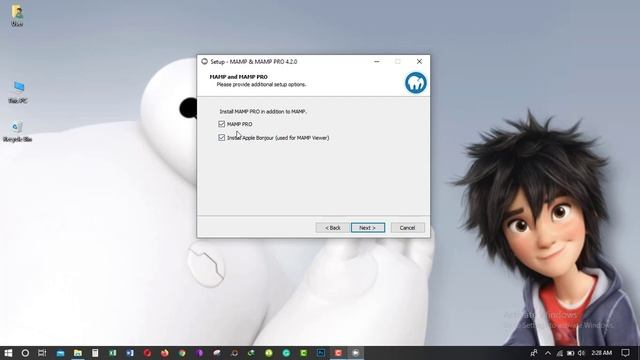Select the User folder desktop icon
The width and height of the screenshot is (640, 360).
tap(17, 16)
